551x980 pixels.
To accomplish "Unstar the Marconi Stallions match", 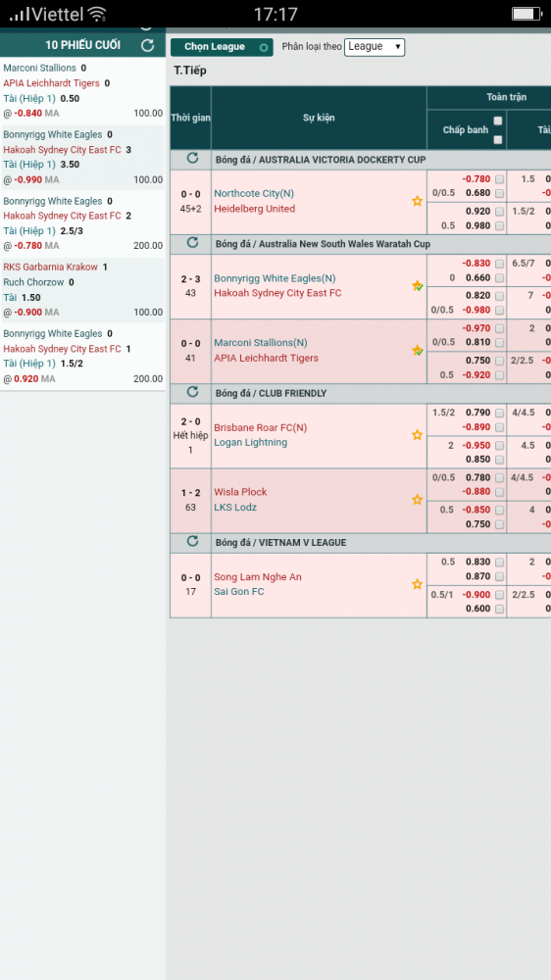I will point(417,351).
